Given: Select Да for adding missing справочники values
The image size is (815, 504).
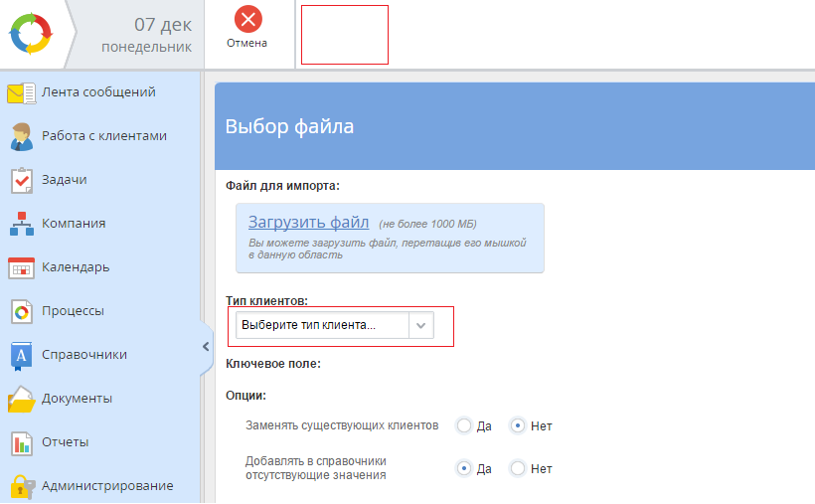Looking at the screenshot, I should click(463, 468).
